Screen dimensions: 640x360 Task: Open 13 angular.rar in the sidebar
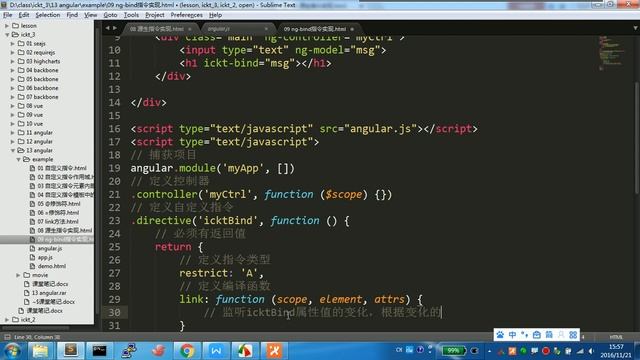49,293
